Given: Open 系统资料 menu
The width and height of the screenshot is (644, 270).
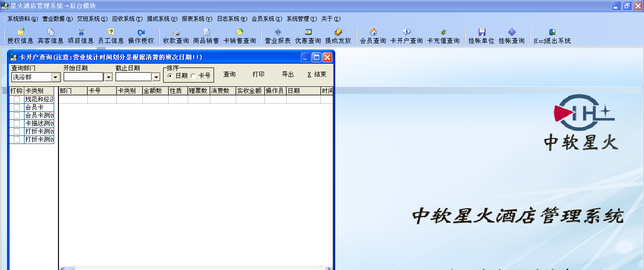Looking at the screenshot, I should click(x=22, y=19).
